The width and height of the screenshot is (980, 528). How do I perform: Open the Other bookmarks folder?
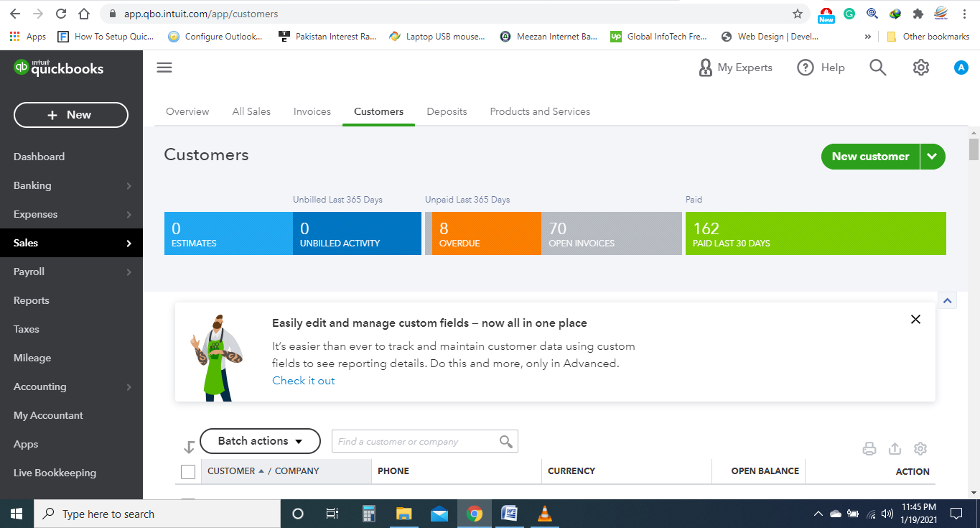click(x=928, y=37)
